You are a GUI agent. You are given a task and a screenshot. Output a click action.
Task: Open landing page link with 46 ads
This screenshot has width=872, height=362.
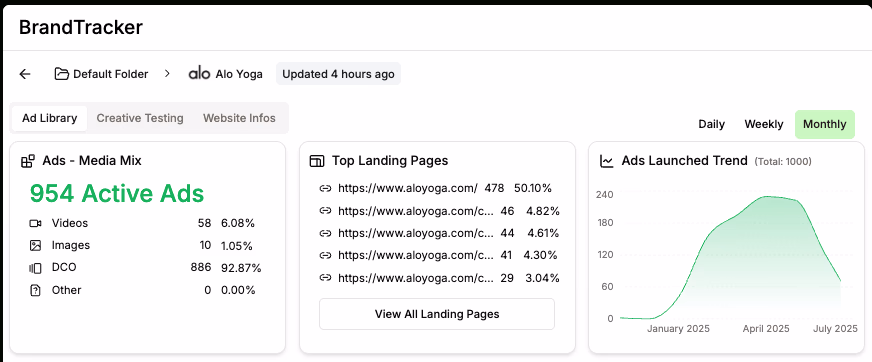[415, 211]
